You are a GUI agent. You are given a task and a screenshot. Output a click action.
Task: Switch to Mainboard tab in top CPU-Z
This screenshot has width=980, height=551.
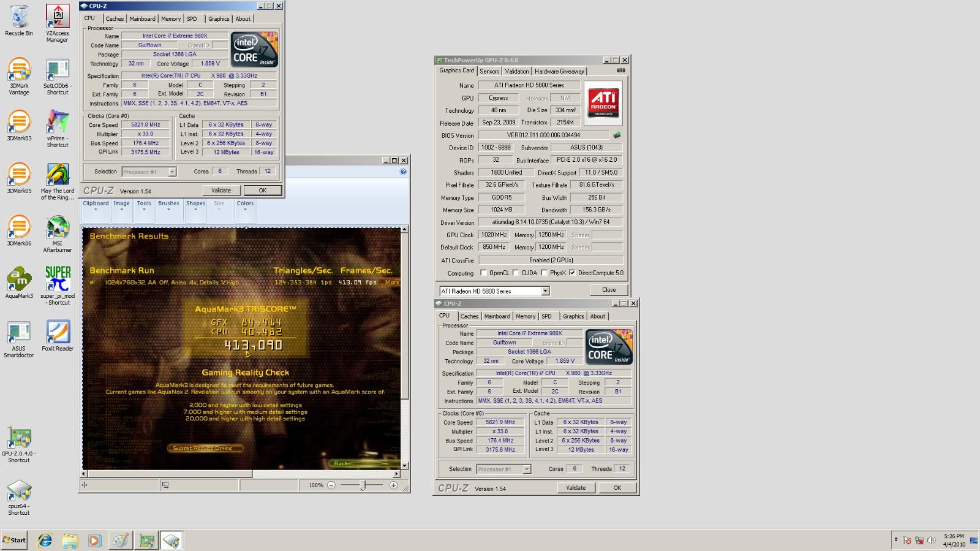point(142,19)
